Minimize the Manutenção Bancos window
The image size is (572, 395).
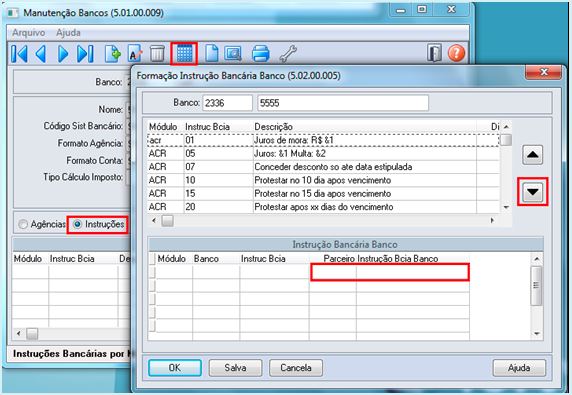coord(401,10)
